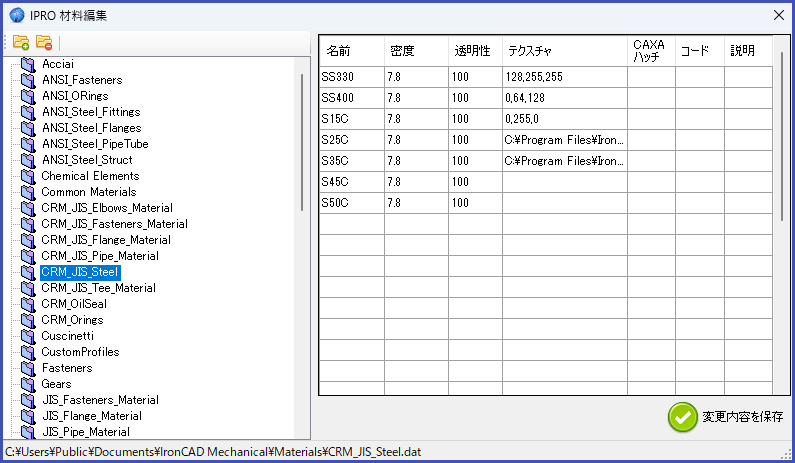Viewport: 795px width, 463px height.
Task: Click the folder icon beside CustomProfiles
Action: tap(28, 352)
